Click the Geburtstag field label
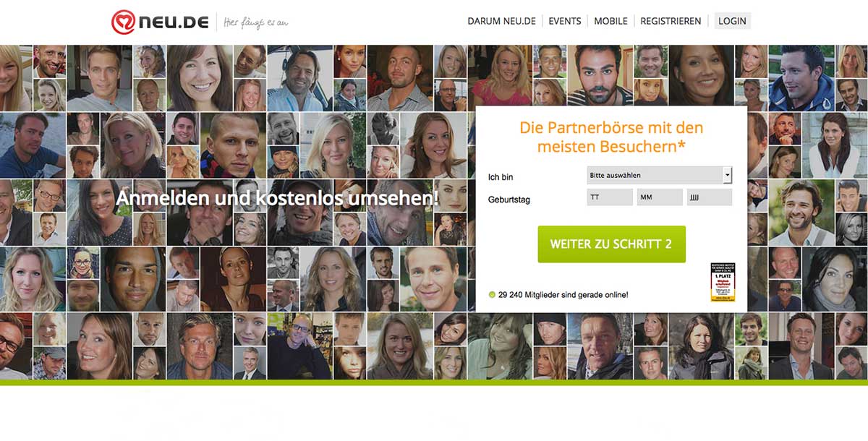The height and width of the screenshot is (441, 868). [x=509, y=199]
